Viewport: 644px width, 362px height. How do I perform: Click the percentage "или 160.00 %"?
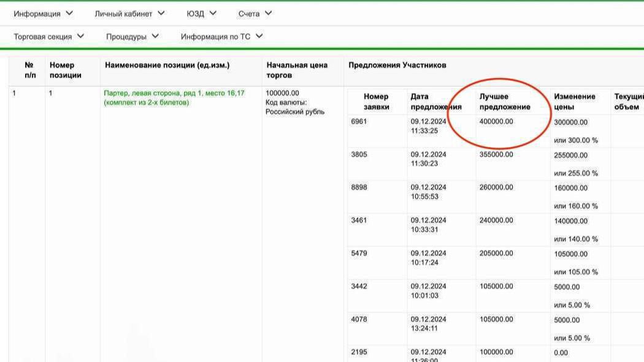[x=576, y=206]
